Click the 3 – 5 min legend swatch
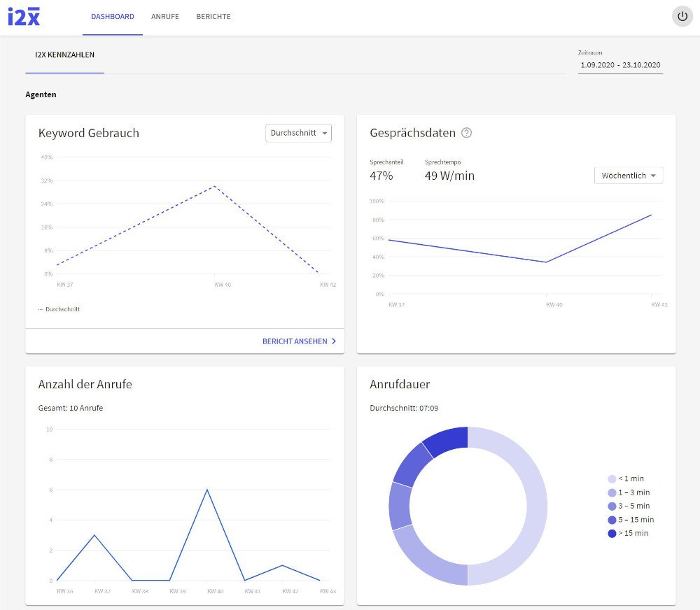The width and height of the screenshot is (700, 610). point(612,506)
